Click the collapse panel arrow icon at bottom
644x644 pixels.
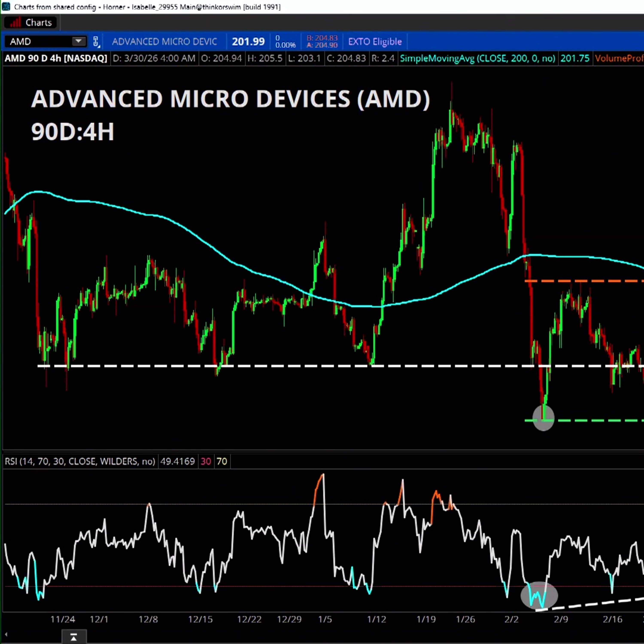click(x=74, y=637)
